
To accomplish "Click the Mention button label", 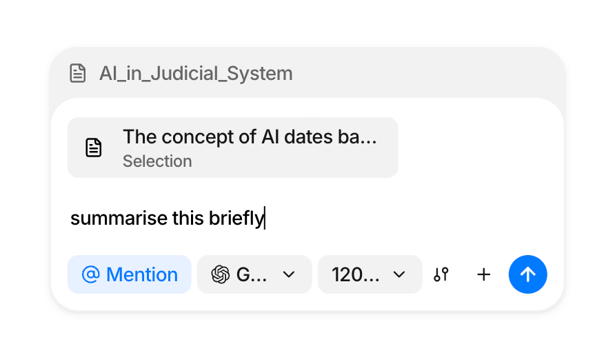I will point(141,274).
